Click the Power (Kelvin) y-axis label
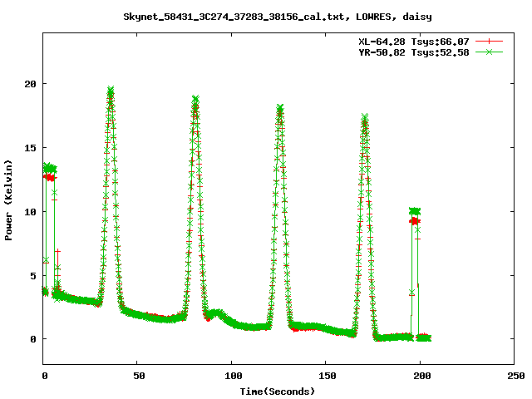 (8, 200)
